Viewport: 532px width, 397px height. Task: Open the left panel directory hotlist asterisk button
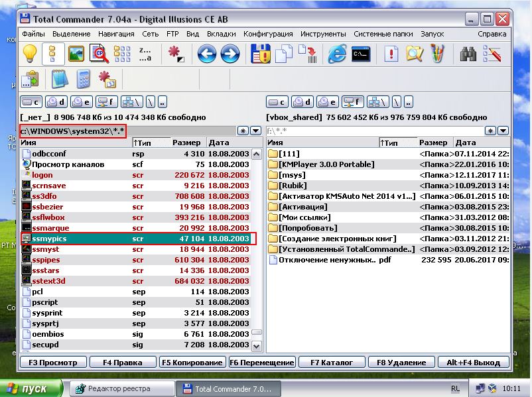click(243, 131)
